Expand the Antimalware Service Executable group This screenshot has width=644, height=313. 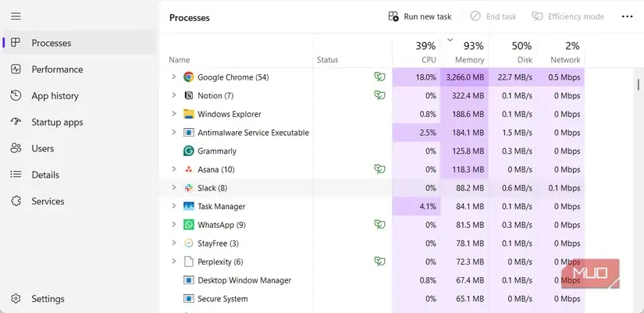coord(174,132)
